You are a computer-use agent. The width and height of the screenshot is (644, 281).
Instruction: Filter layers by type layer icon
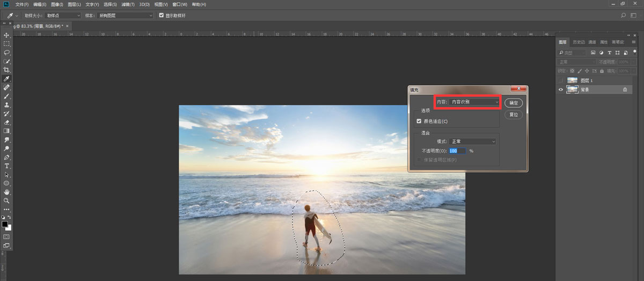click(610, 53)
